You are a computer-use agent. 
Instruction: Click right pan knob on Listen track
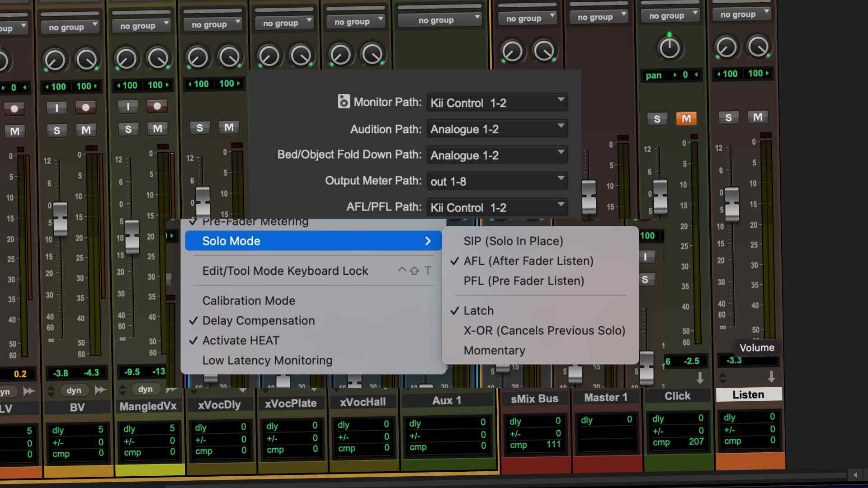click(759, 47)
